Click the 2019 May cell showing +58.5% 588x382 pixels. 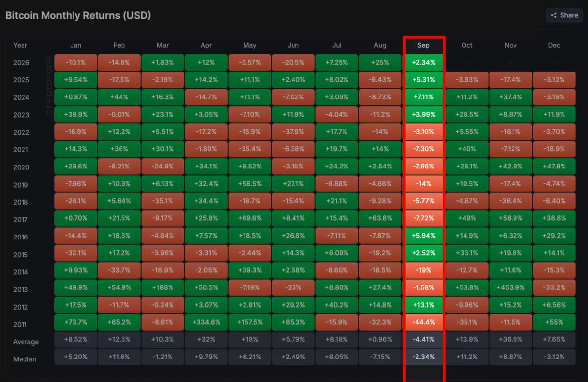coord(249,185)
